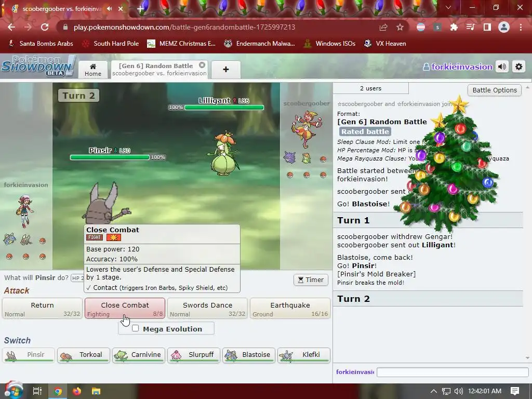The width and height of the screenshot is (532, 399).
Task: Open the notification center icon
Action: pyautogui.click(x=515, y=391)
